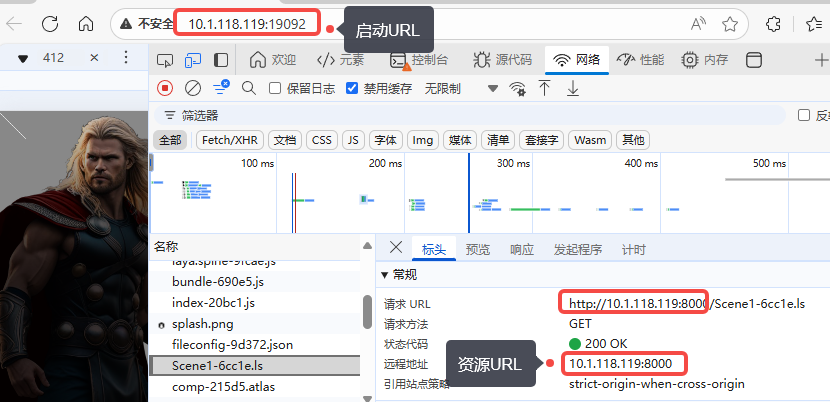Click the browser home button
Screen dimensions: 830x402
point(86,23)
